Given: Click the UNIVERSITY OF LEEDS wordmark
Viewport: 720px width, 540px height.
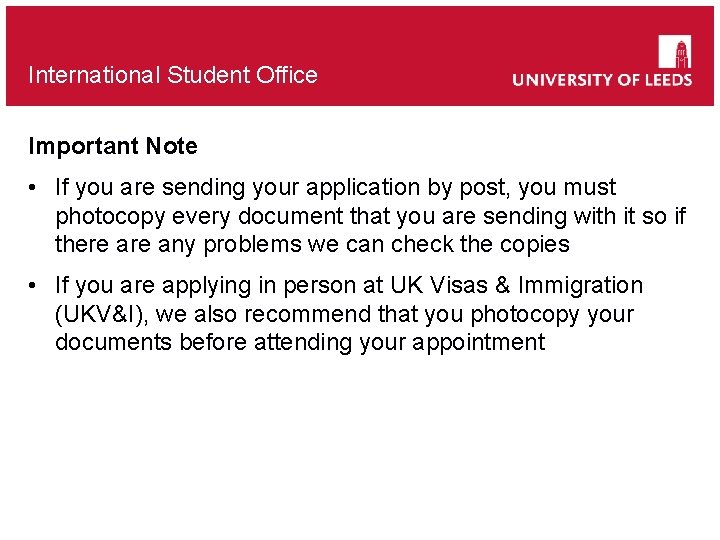Looking at the screenshot, I should [x=602, y=80].
